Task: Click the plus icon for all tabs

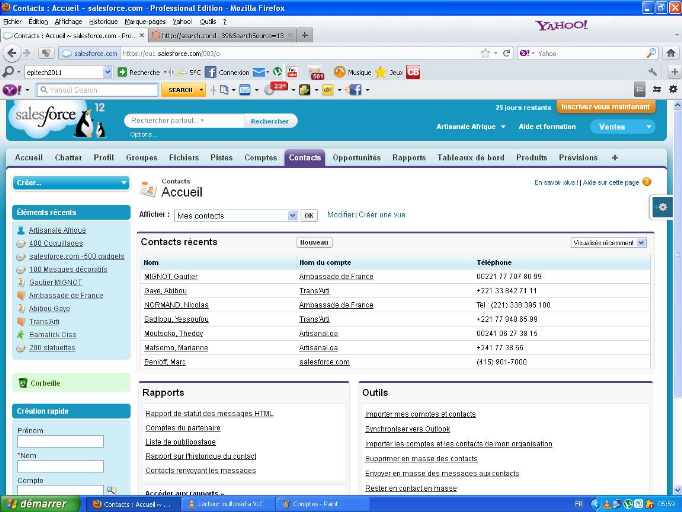Action: click(614, 158)
